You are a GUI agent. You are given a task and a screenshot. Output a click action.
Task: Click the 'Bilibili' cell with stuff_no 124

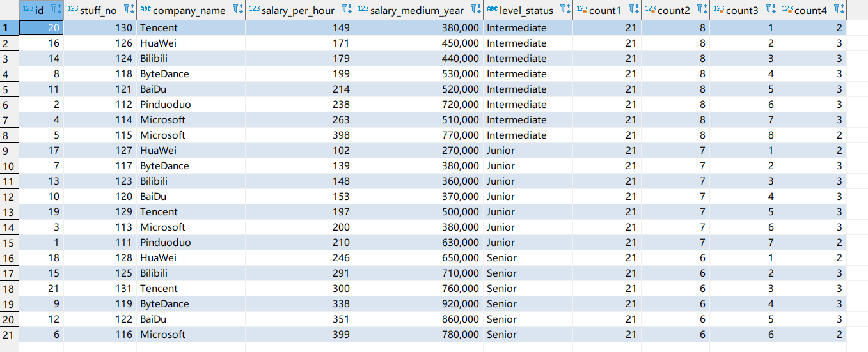(191, 58)
